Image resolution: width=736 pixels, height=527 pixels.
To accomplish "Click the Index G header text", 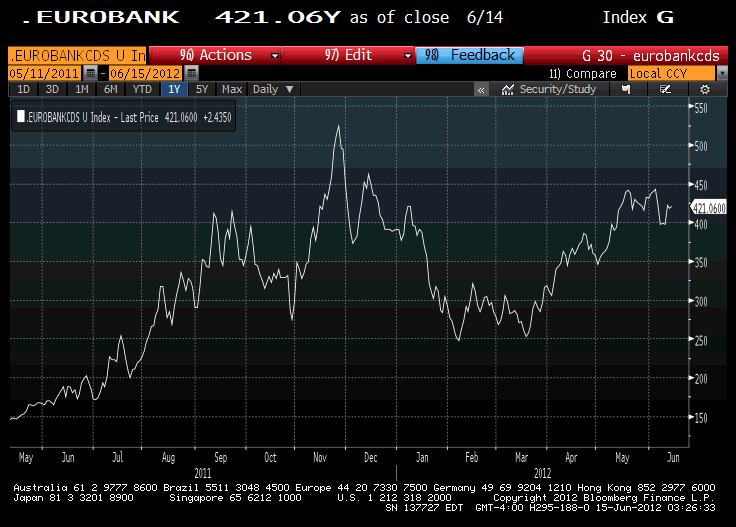I will [638, 17].
